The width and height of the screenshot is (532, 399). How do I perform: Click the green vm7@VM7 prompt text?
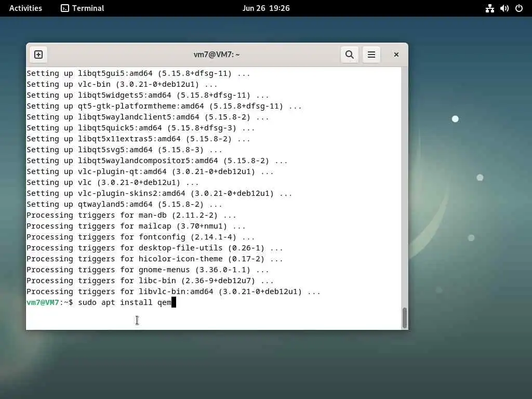tap(43, 302)
